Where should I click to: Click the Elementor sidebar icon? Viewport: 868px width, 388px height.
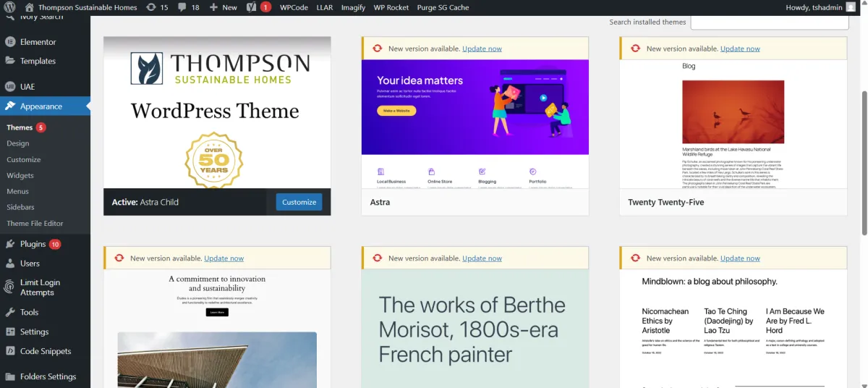[x=10, y=42]
